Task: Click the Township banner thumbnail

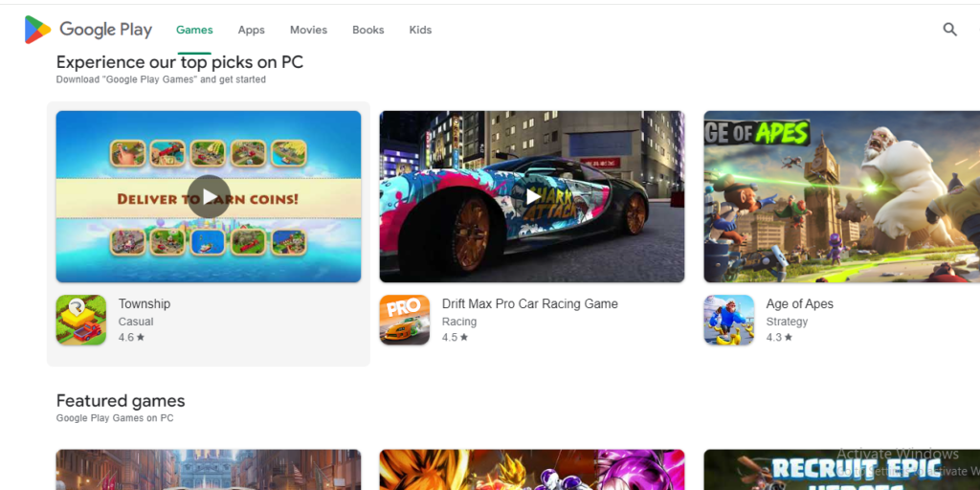Action: click(x=209, y=197)
